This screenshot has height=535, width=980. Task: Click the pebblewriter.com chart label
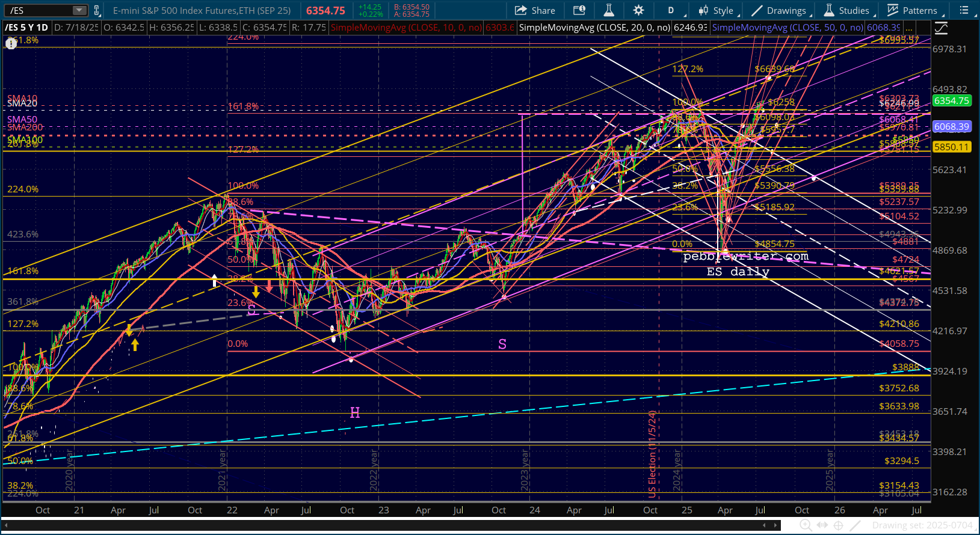point(746,257)
